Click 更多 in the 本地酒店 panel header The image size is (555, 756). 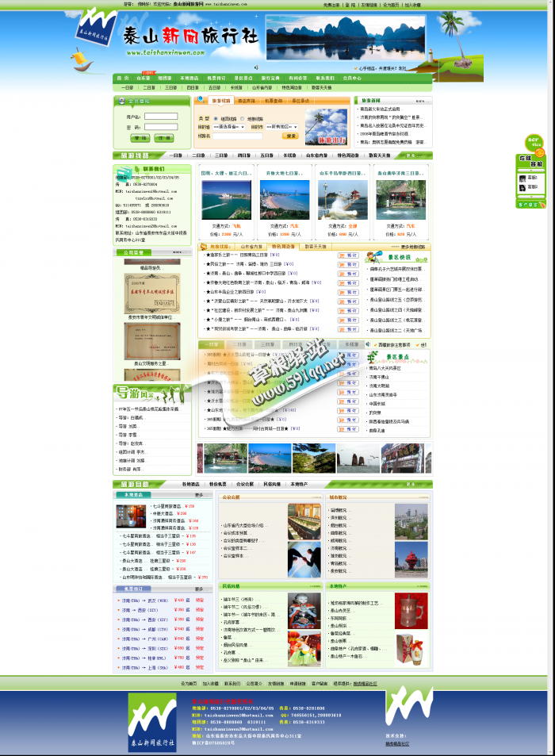[200, 495]
